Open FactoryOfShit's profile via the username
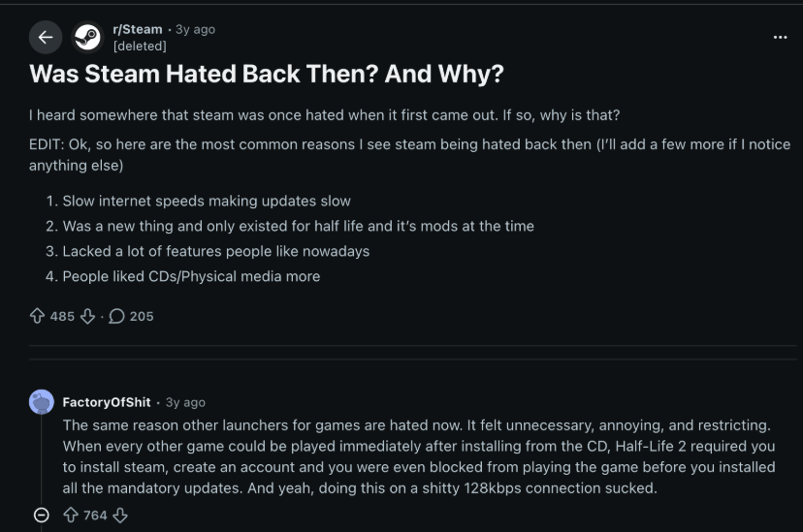Screen dimensions: 803x532 pyautogui.click(x=107, y=402)
